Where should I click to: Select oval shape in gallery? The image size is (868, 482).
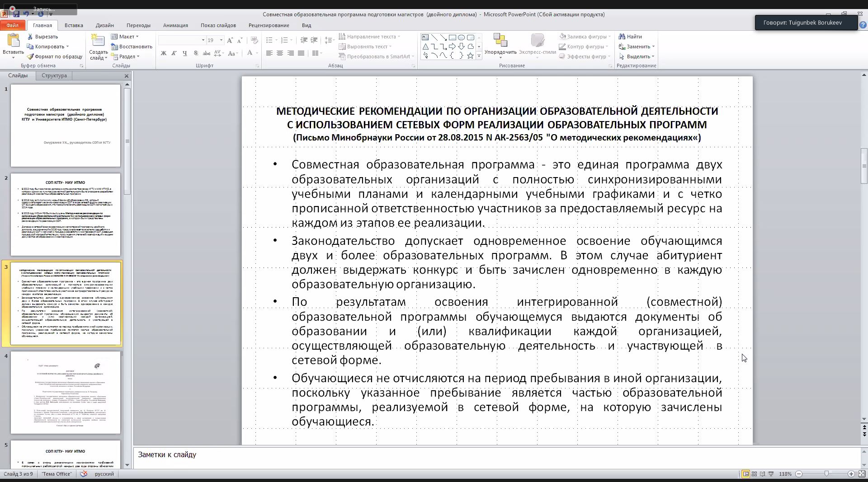(x=461, y=37)
